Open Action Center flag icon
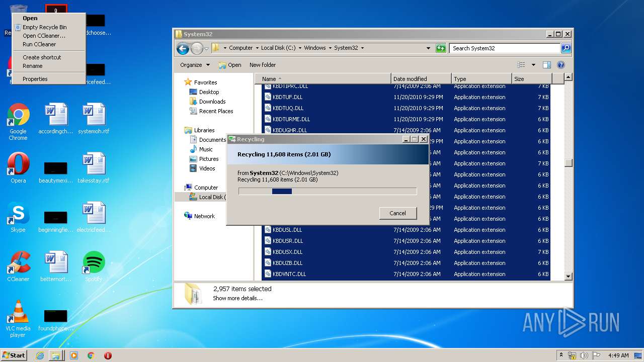This screenshot has width=644, height=362. (x=596, y=355)
